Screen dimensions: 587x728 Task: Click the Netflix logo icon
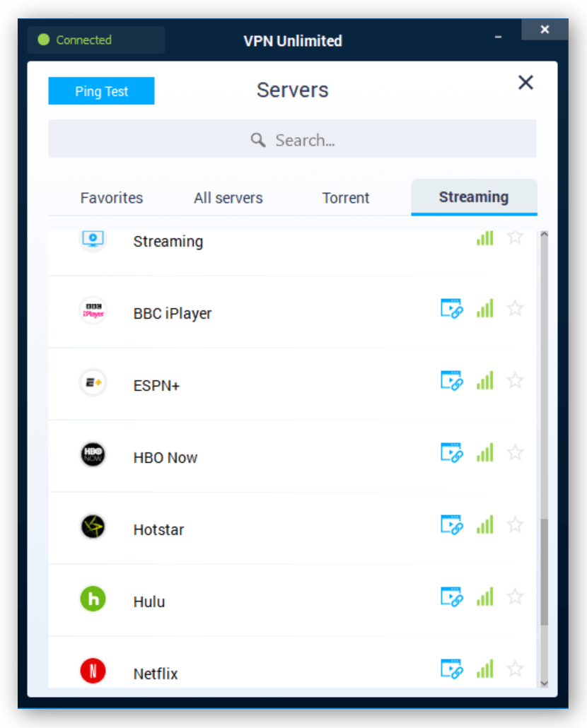coord(93,671)
